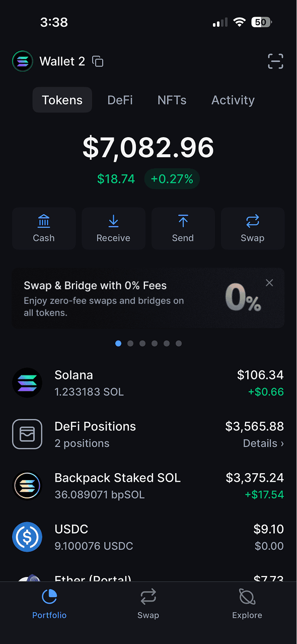Open Receive to get deposit address
The height and width of the screenshot is (644, 297).
pos(113,228)
